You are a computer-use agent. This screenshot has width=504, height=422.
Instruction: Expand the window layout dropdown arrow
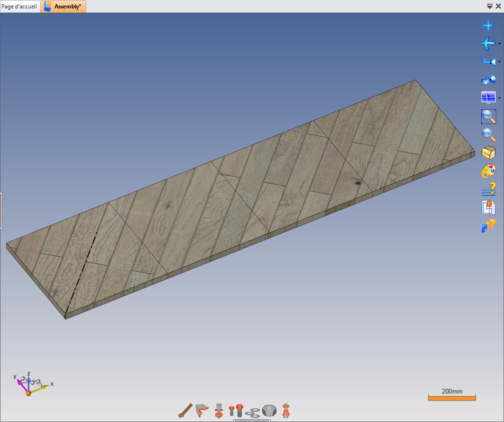click(x=499, y=98)
